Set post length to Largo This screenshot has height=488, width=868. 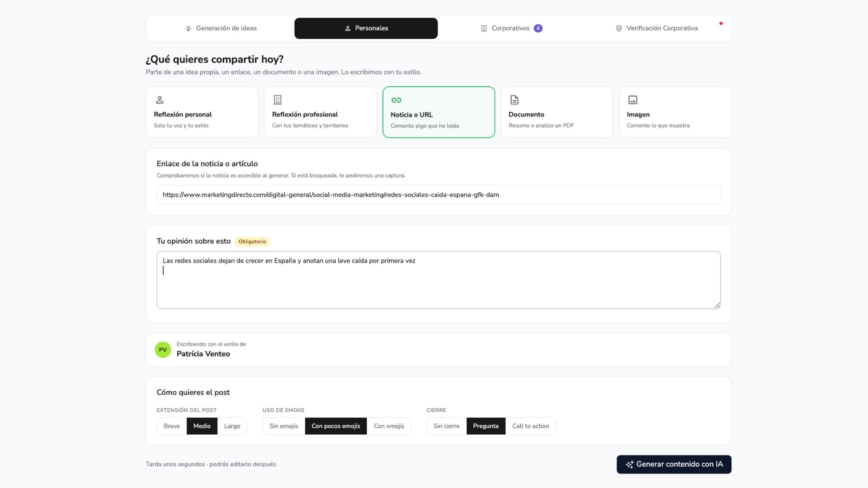coord(232,426)
